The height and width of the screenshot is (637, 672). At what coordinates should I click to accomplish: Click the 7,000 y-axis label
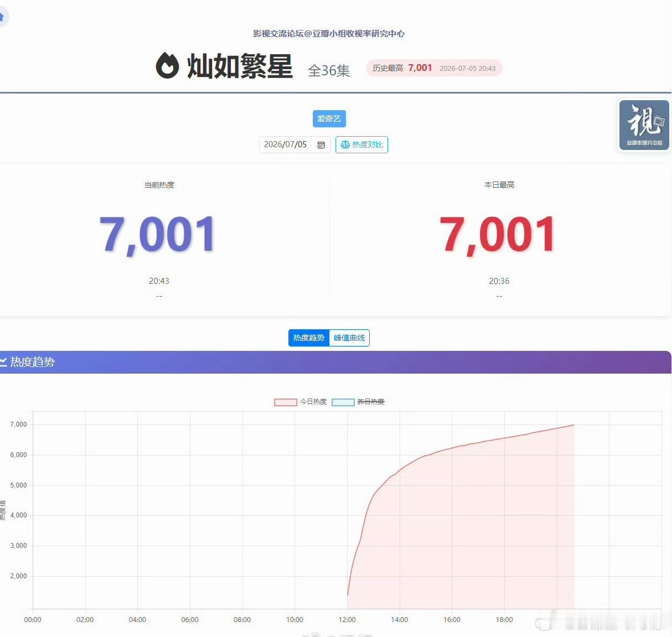click(18, 424)
